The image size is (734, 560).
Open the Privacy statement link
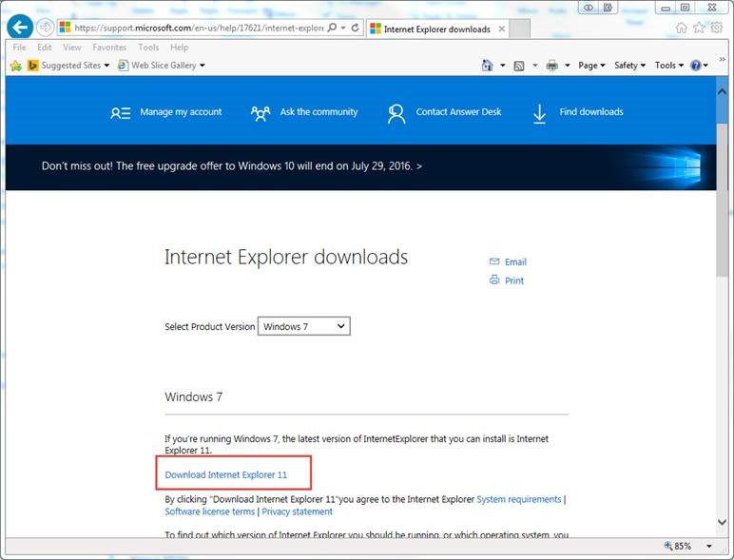pyautogui.click(x=298, y=512)
